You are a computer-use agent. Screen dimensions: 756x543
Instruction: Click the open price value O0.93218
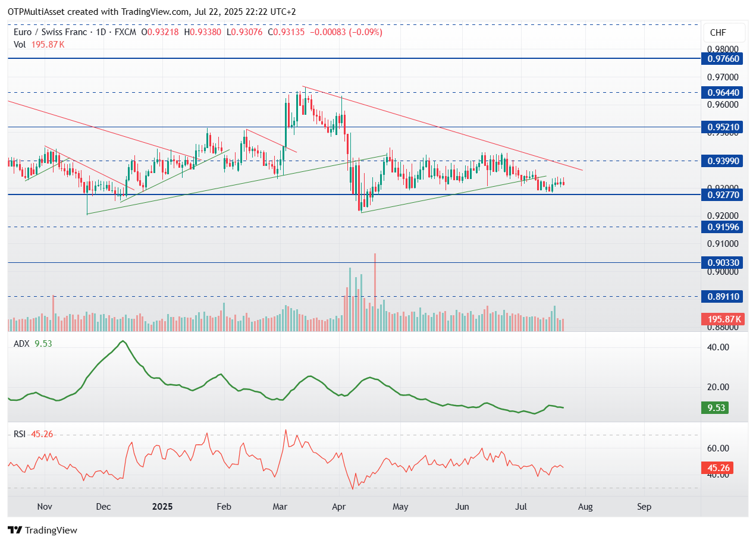(161, 32)
